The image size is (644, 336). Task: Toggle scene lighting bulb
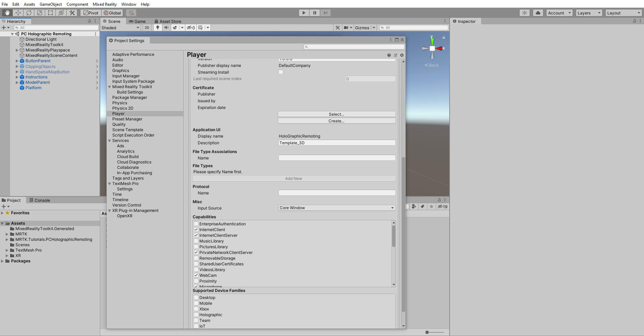(x=158, y=28)
